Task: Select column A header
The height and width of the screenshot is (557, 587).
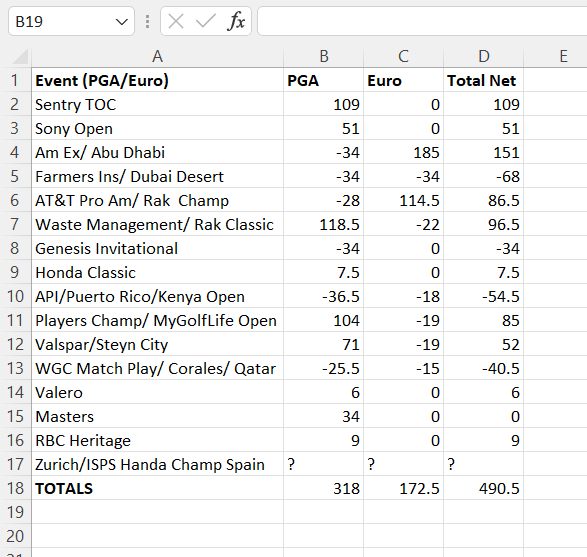Action: 158,57
